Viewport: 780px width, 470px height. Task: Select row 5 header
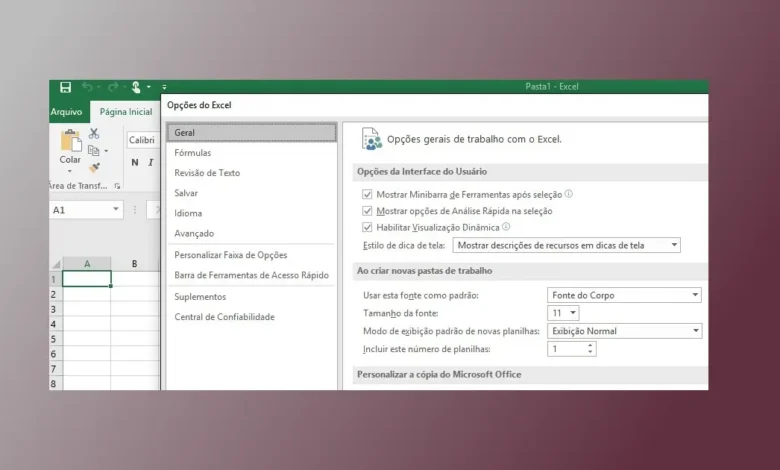point(54,339)
